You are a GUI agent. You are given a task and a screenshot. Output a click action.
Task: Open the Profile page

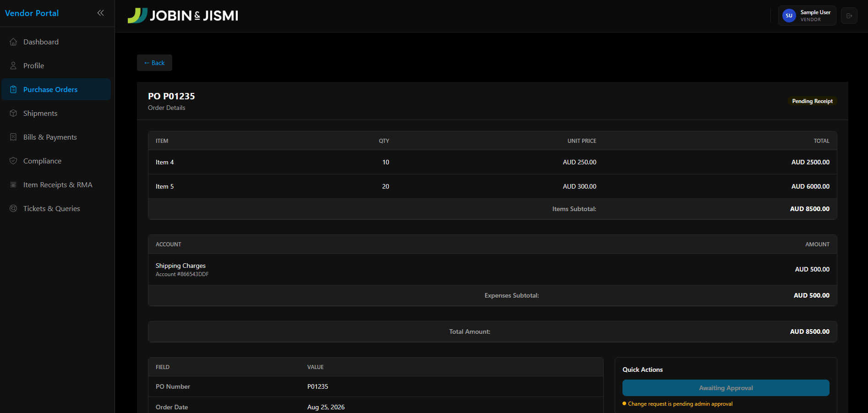coord(56,65)
